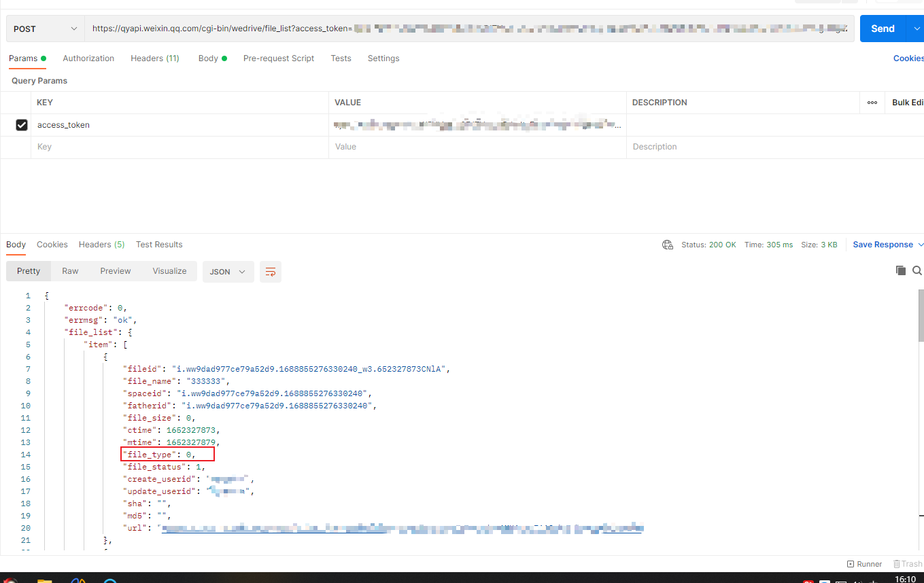Click the "file_name": "333333" line

point(176,381)
